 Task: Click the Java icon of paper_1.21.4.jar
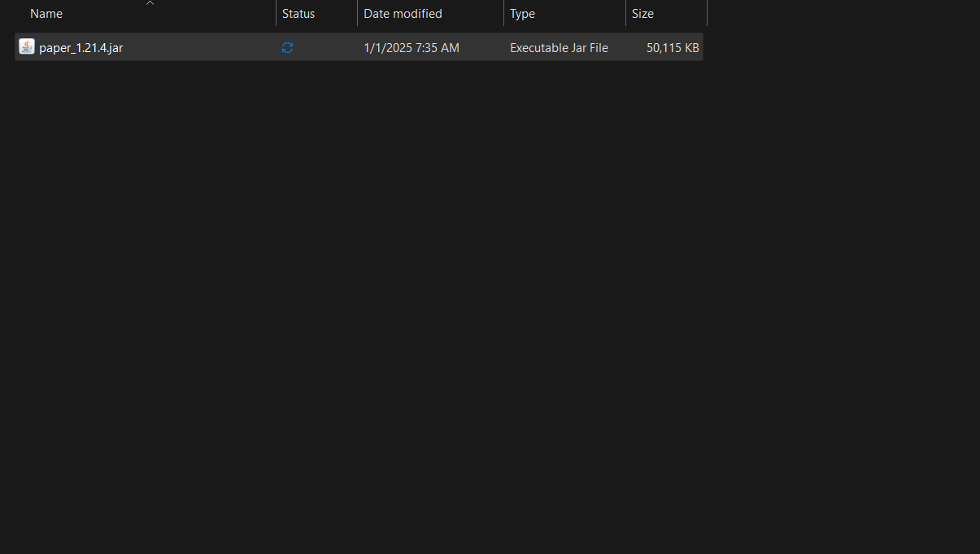(x=27, y=47)
